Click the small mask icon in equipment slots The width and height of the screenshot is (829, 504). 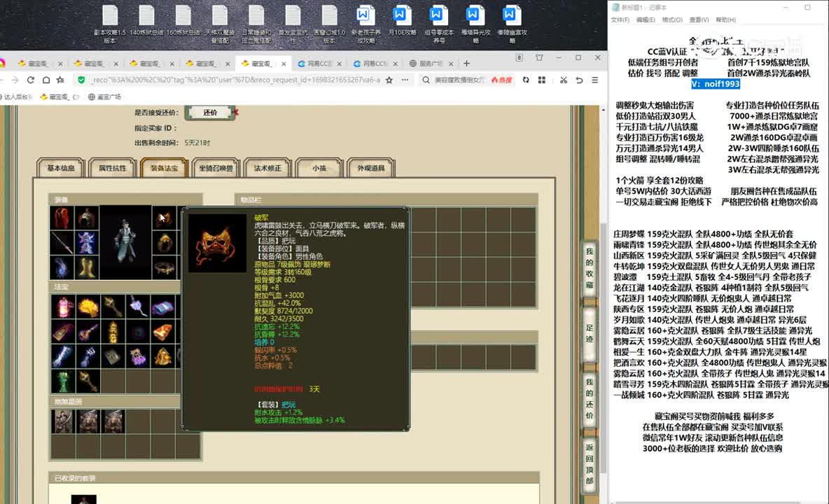coord(165,218)
